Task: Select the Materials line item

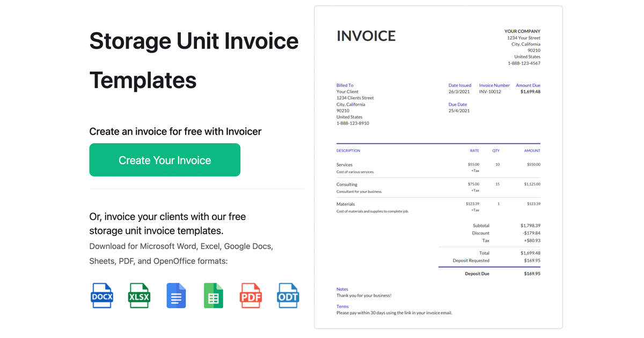Action: point(438,207)
